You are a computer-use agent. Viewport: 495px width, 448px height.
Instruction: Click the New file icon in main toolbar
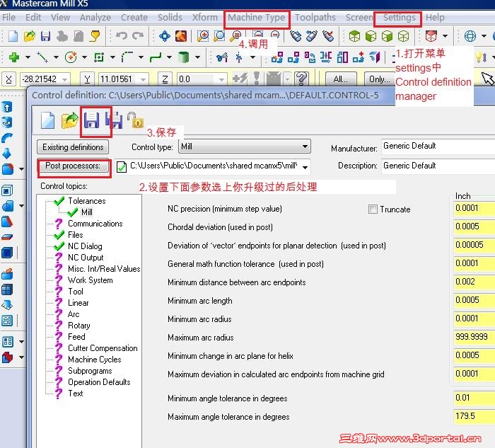13,36
